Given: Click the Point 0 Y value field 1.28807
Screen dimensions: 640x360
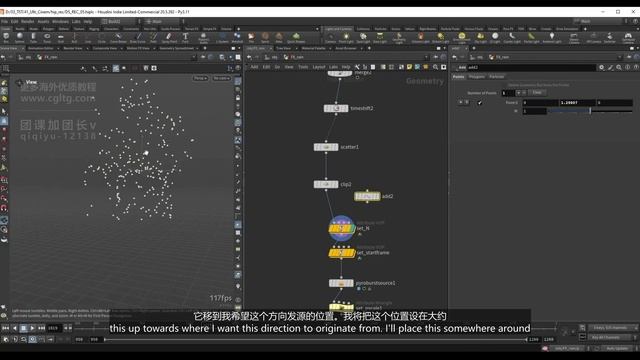Looking at the screenshot, I should coord(578,103).
